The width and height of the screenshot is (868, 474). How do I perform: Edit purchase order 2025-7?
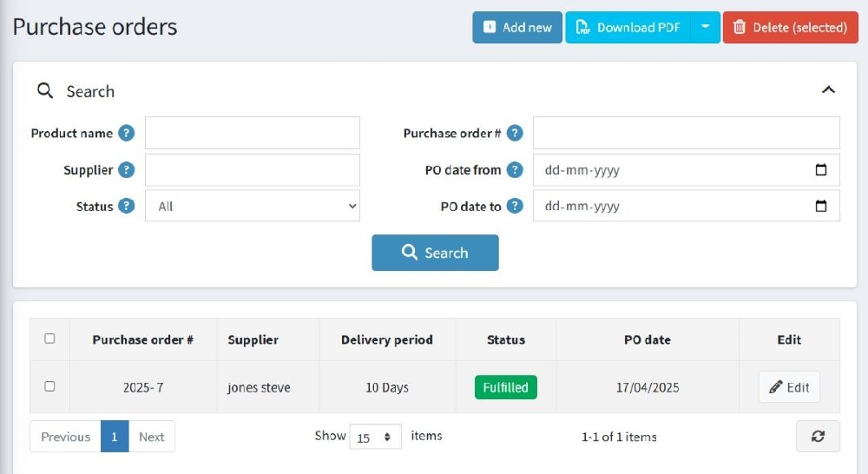tap(789, 387)
